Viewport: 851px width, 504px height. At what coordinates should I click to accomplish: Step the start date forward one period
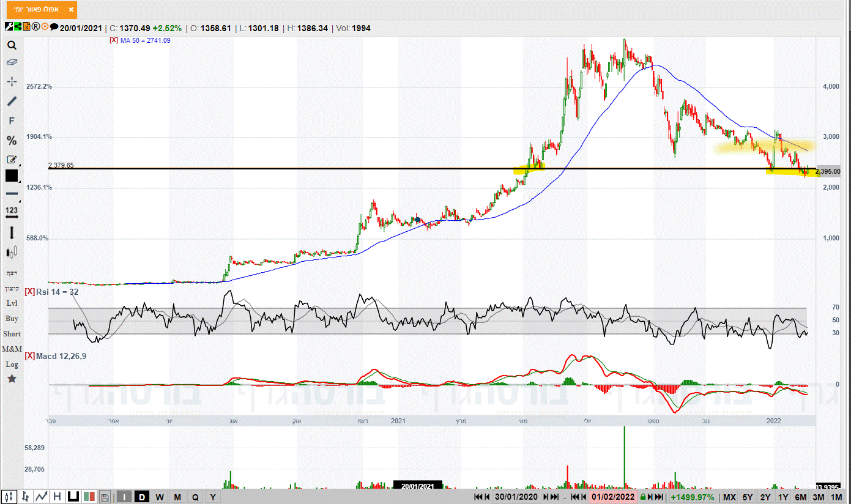click(546, 497)
